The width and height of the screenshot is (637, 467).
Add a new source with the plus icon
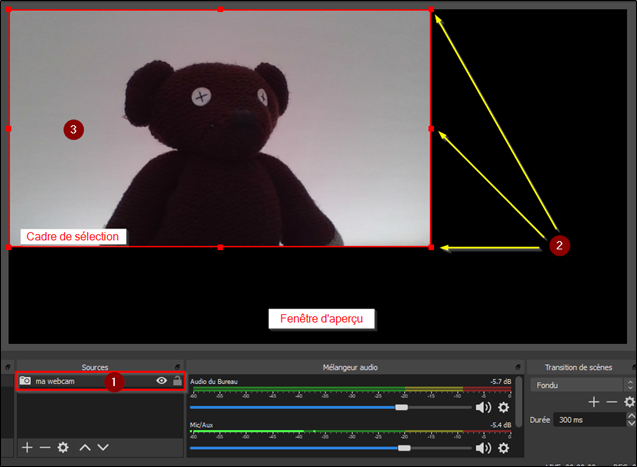pos(27,448)
